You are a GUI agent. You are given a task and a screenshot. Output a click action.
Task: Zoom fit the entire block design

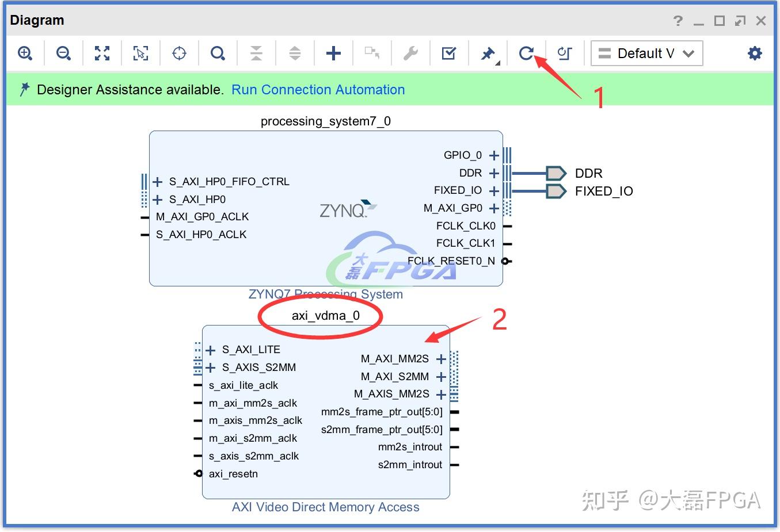pyautogui.click(x=102, y=53)
